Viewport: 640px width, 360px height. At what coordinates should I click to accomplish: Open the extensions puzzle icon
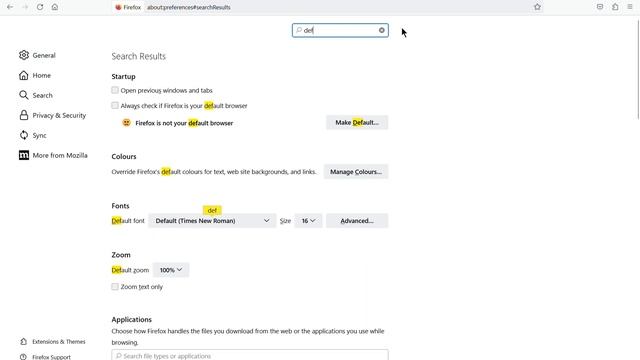tap(615, 7)
